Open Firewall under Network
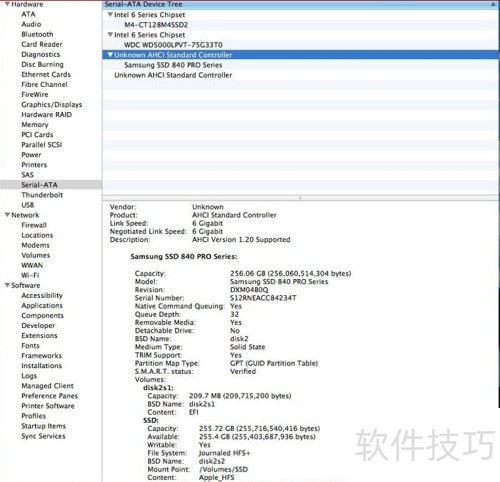This screenshot has height=482, width=500. tap(34, 225)
